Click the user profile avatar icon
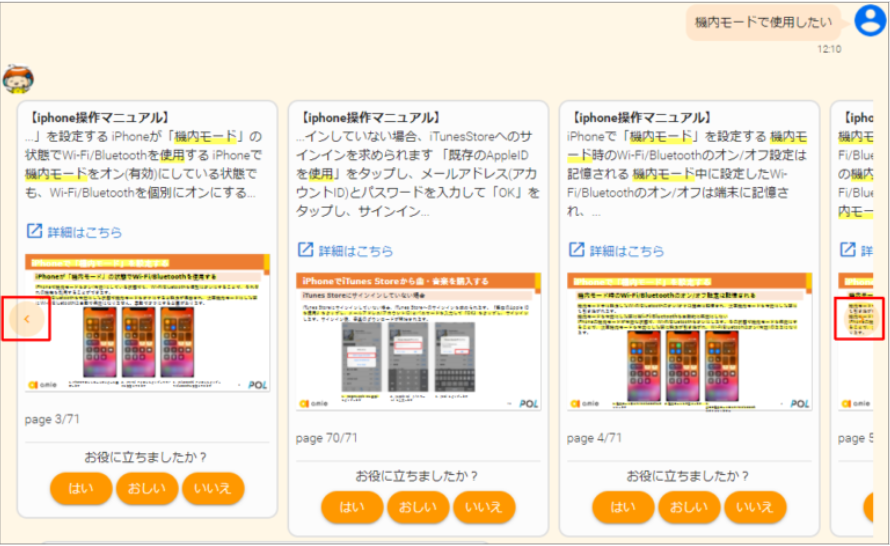The width and height of the screenshot is (890, 546). pyautogui.click(x=869, y=21)
